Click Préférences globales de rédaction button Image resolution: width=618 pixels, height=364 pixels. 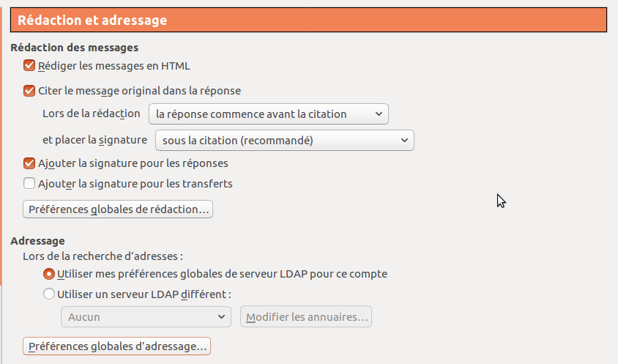pyautogui.click(x=119, y=209)
